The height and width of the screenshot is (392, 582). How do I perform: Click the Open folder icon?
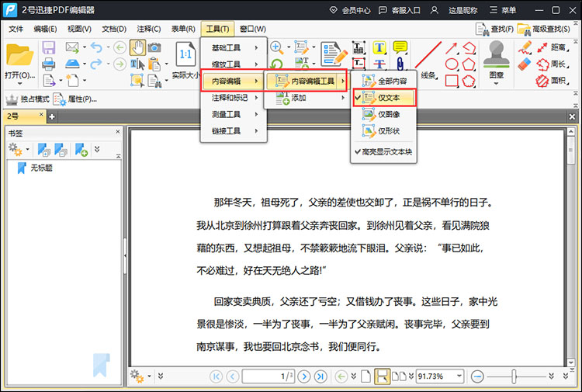pos(19,55)
